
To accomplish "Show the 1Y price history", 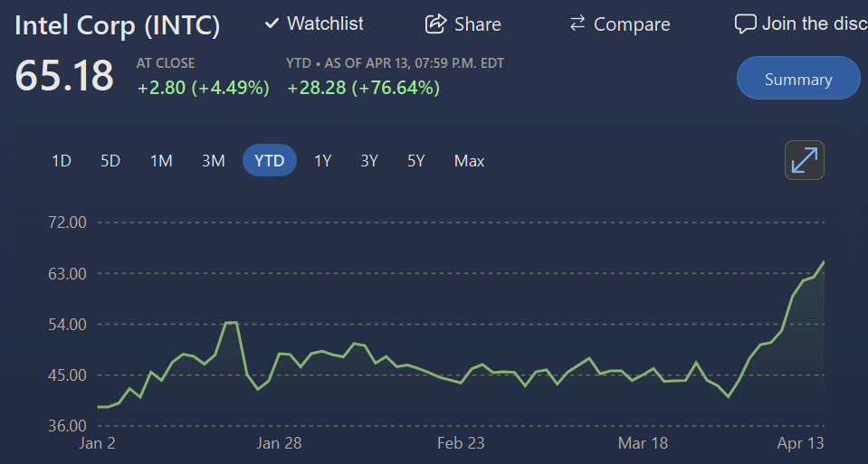I will click(323, 161).
